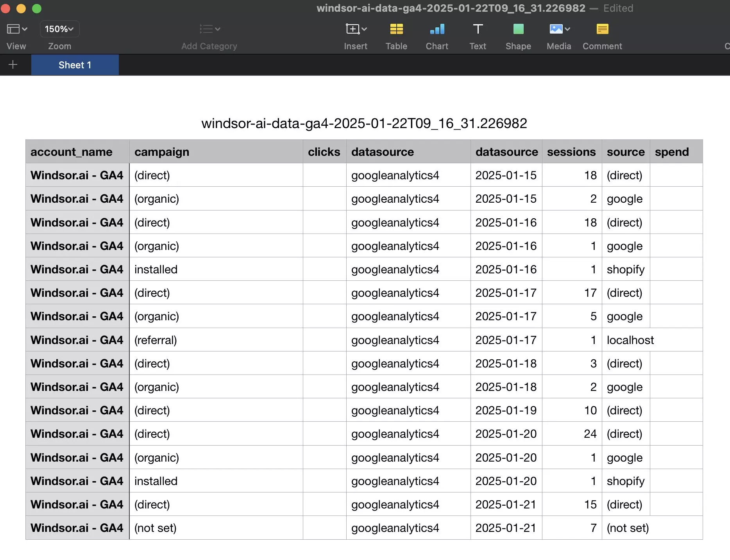Select the sessions value 10

coord(572,410)
